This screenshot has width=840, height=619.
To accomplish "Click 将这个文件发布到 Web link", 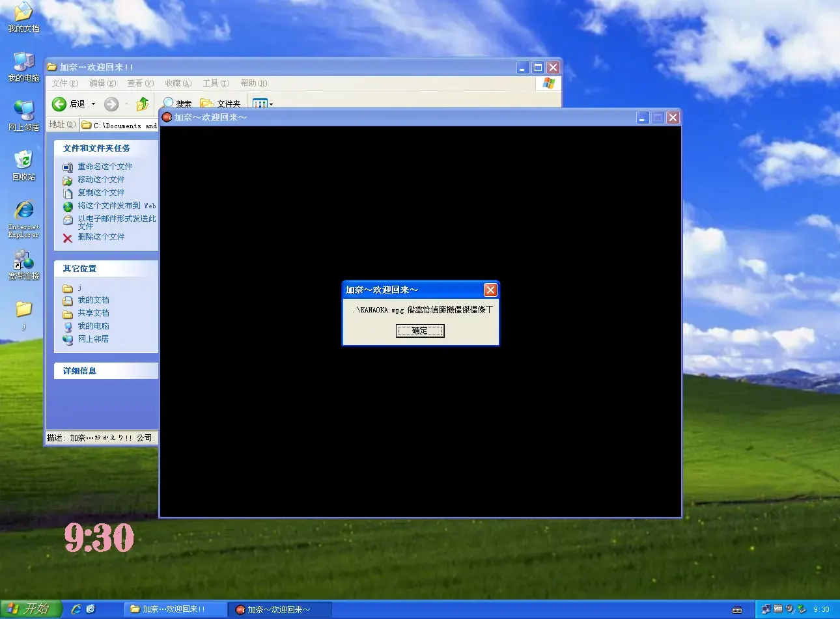I will [117, 206].
